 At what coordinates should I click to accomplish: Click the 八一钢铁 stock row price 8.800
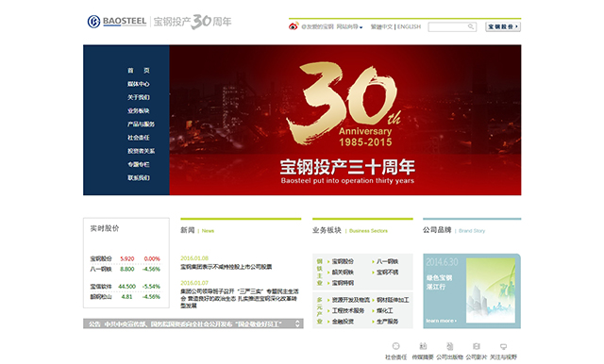pos(127,269)
